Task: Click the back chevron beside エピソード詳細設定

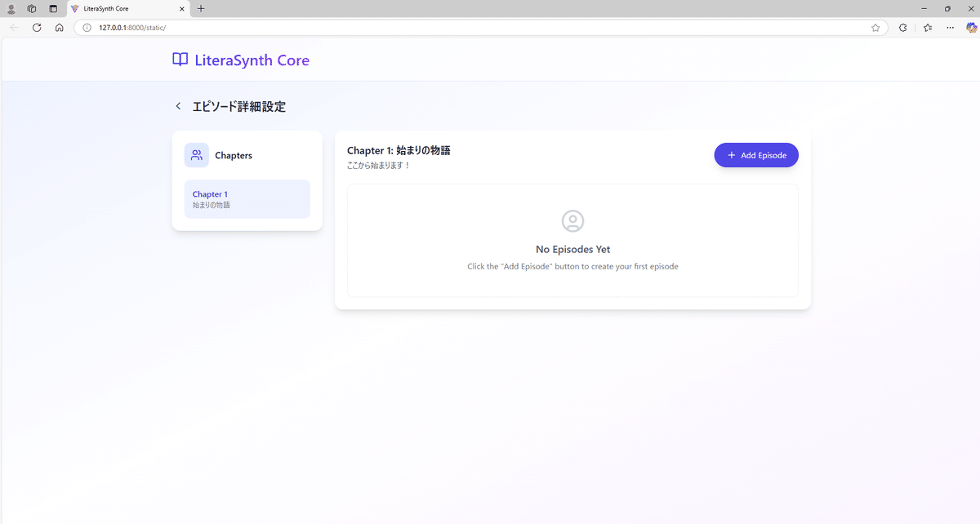Action: coord(178,105)
